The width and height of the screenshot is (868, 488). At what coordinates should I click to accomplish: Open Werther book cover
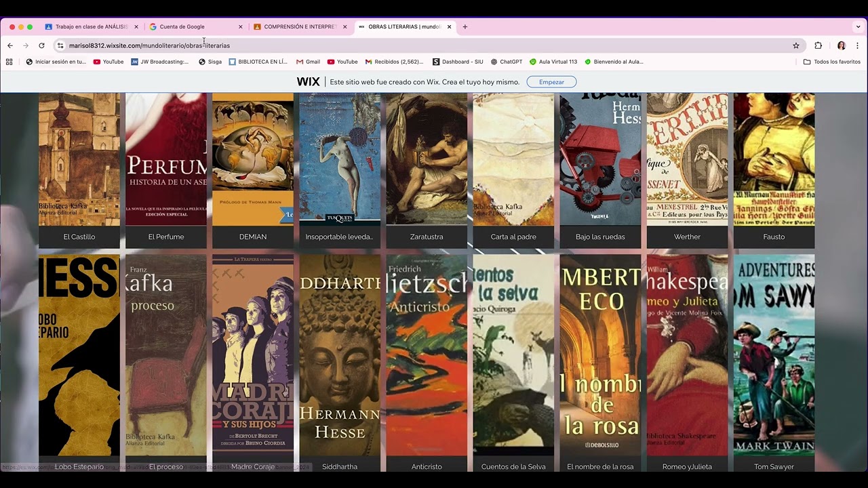[x=687, y=159]
